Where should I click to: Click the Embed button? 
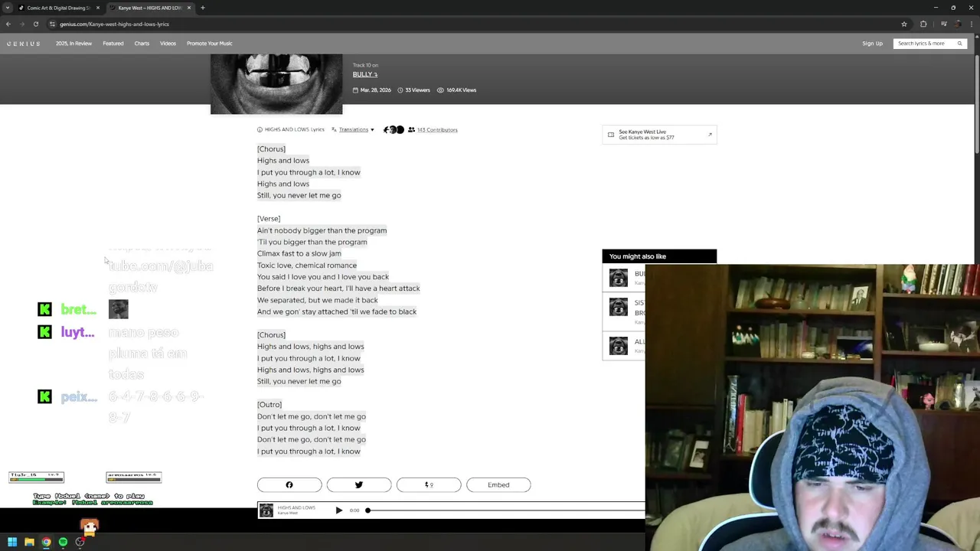[x=498, y=484]
